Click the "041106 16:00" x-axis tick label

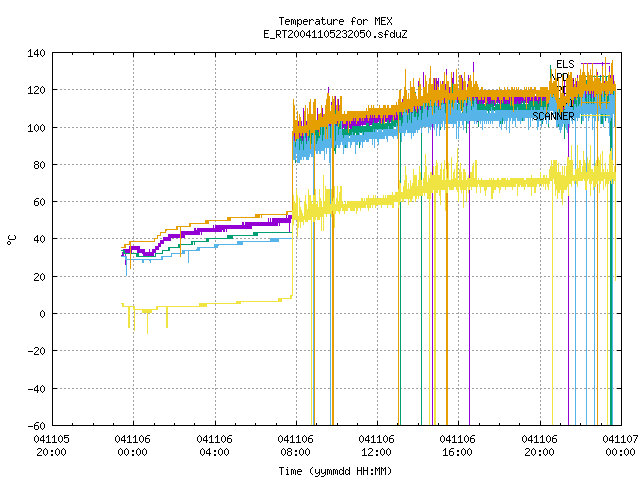pos(458,446)
